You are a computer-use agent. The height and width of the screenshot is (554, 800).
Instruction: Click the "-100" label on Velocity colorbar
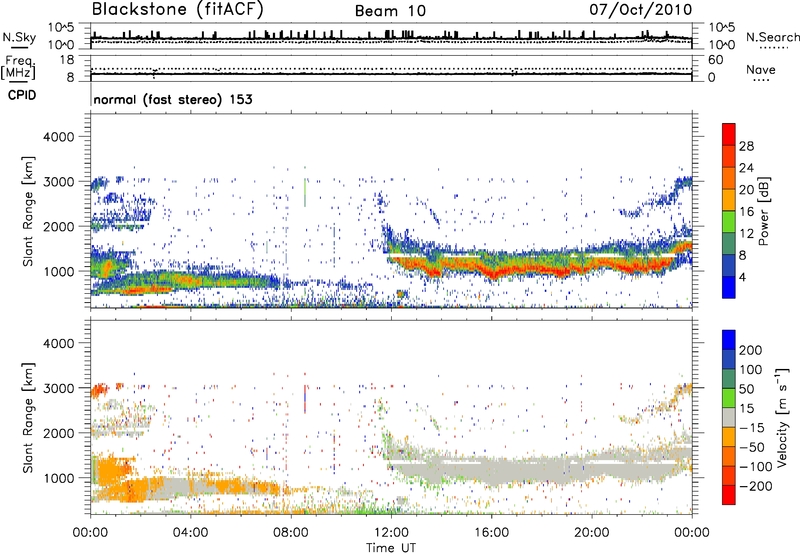pyautogui.click(x=756, y=467)
